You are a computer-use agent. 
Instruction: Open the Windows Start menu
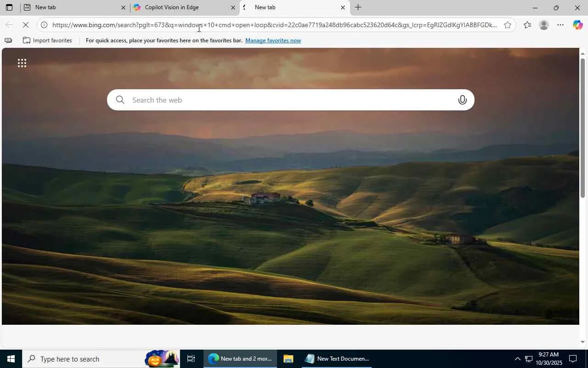tap(11, 359)
